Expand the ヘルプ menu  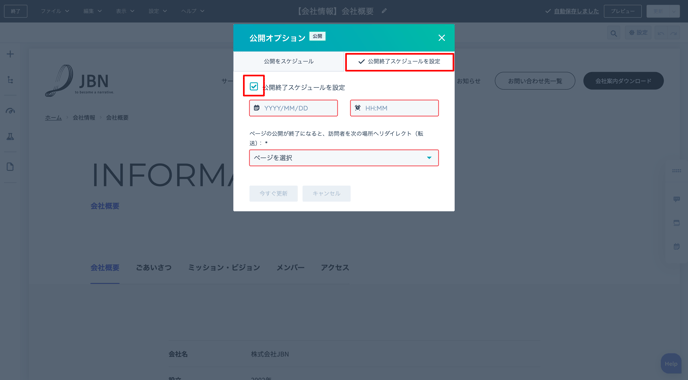(x=193, y=11)
